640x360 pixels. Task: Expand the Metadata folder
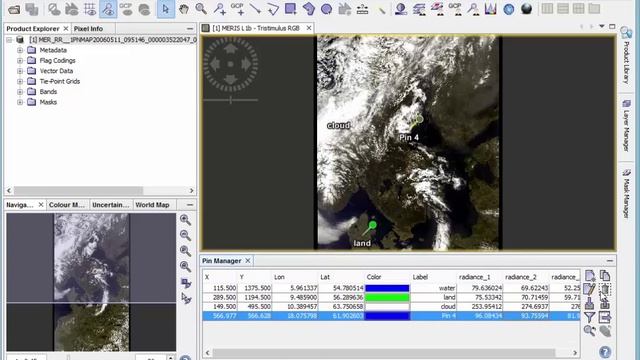[x=20, y=50]
